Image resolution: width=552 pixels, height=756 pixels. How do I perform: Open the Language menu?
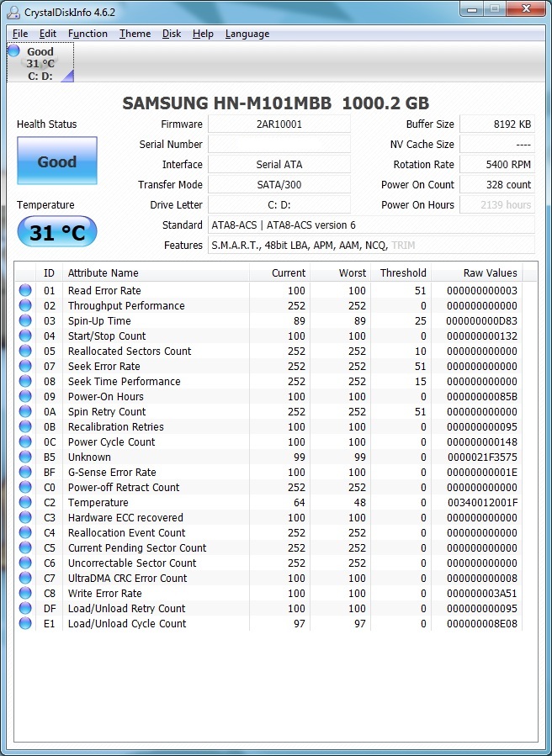click(247, 34)
